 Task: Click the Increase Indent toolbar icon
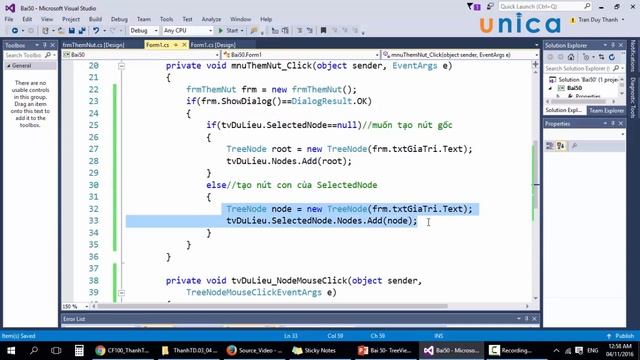[309, 31]
